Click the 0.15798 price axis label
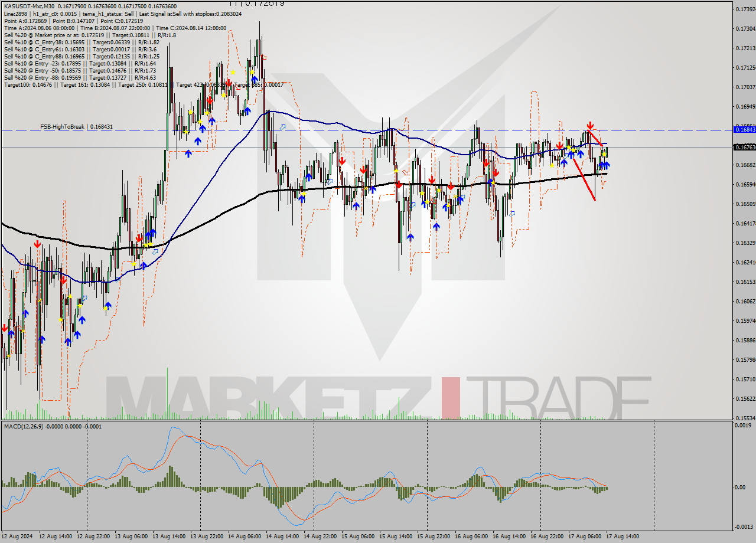The height and width of the screenshot is (543, 756). point(745,359)
